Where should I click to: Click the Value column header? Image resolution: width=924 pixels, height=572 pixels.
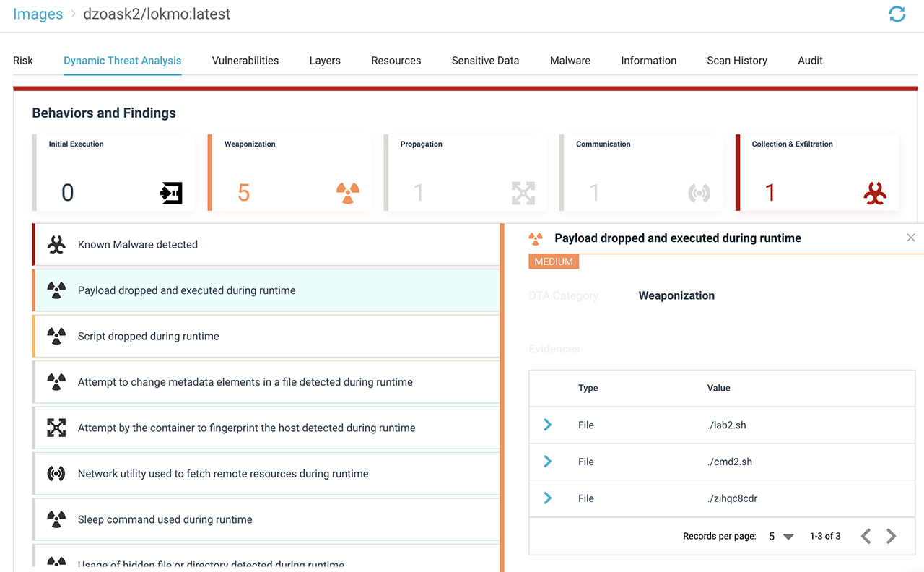(719, 388)
